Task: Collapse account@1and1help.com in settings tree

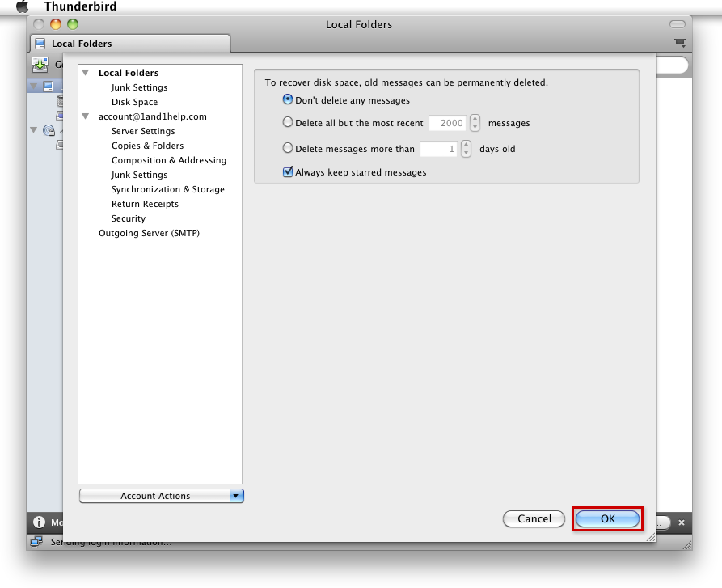Action: coord(85,116)
